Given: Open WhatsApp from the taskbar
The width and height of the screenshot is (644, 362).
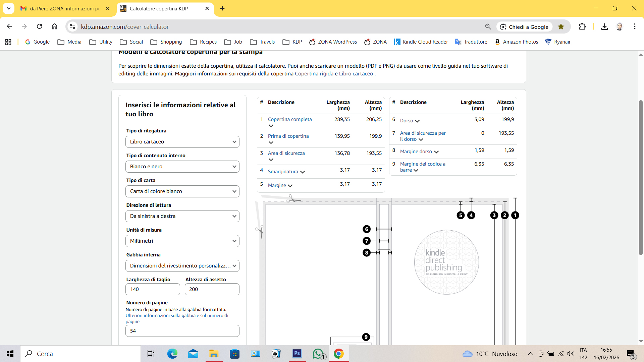Looking at the screenshot, I should [318, 354].
